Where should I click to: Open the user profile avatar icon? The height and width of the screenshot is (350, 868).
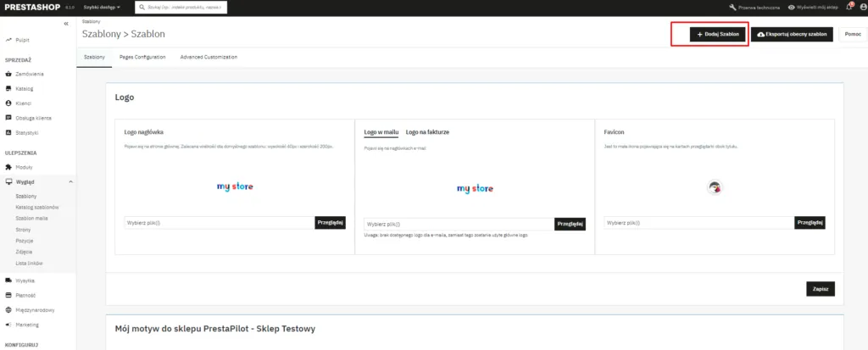click(860, 7)
